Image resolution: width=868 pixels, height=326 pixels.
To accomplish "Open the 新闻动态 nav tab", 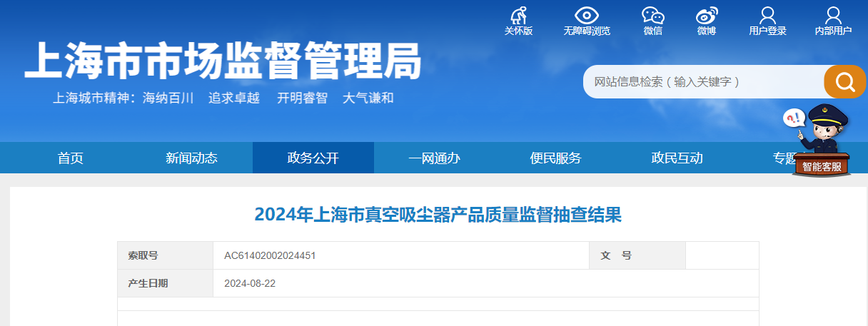I will tap(191, 158).
